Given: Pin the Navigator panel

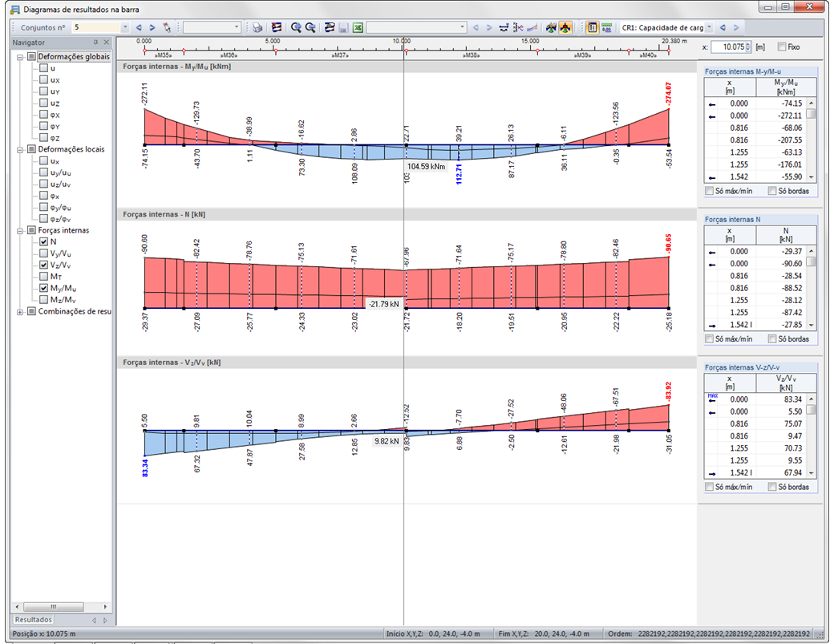Looking at the screenshot, I should [95, 43].
